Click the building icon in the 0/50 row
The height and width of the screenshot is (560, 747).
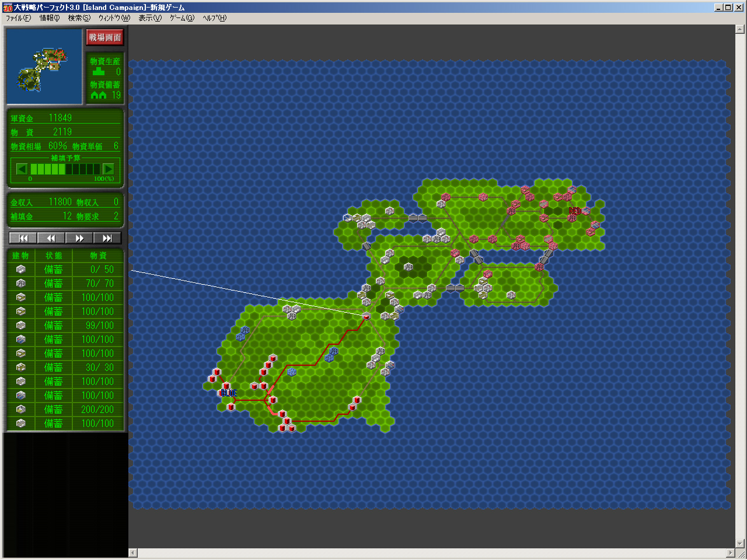[x=21, y=269]
